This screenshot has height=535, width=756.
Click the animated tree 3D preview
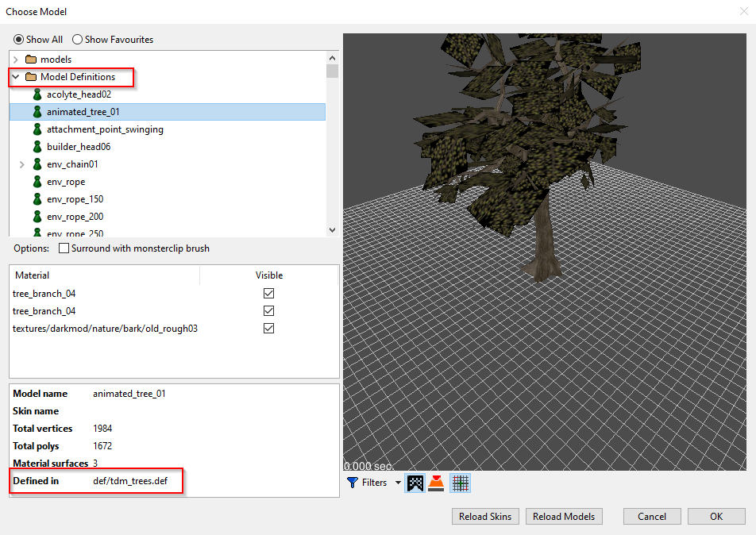544,252
